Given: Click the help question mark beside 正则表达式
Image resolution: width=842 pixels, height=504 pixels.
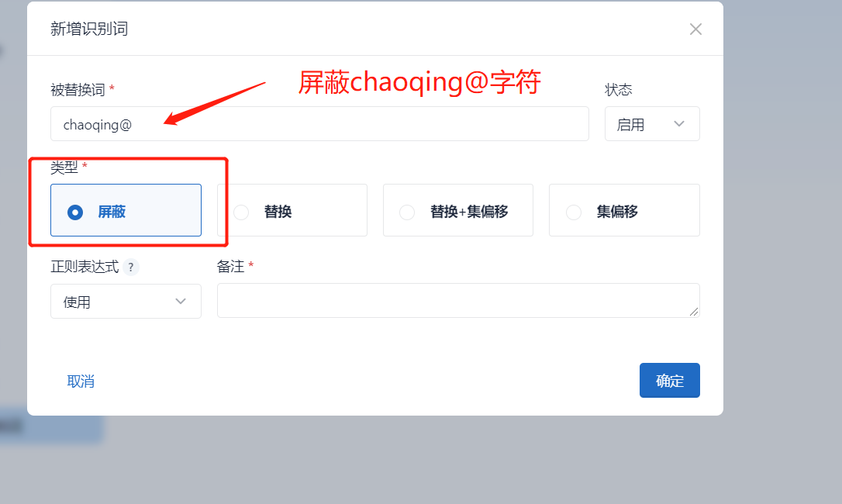Looking at the screenshot, I should [131, 267].
